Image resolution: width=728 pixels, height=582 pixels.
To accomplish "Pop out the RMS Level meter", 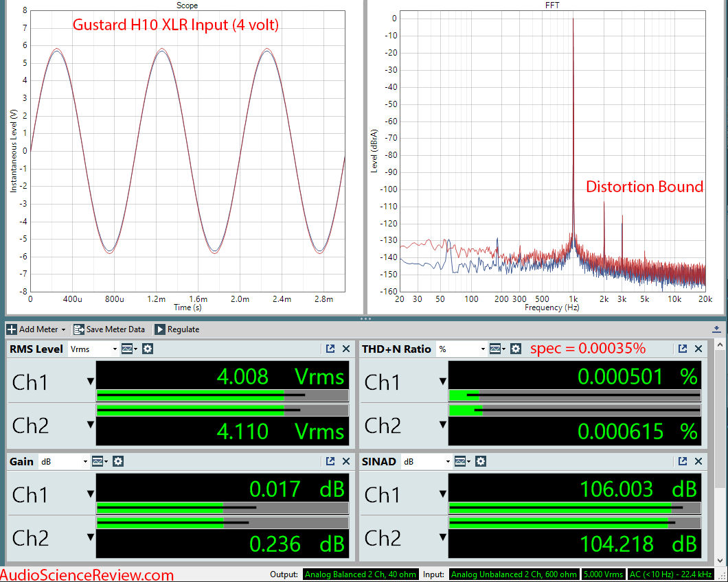I will coord(330,349).
